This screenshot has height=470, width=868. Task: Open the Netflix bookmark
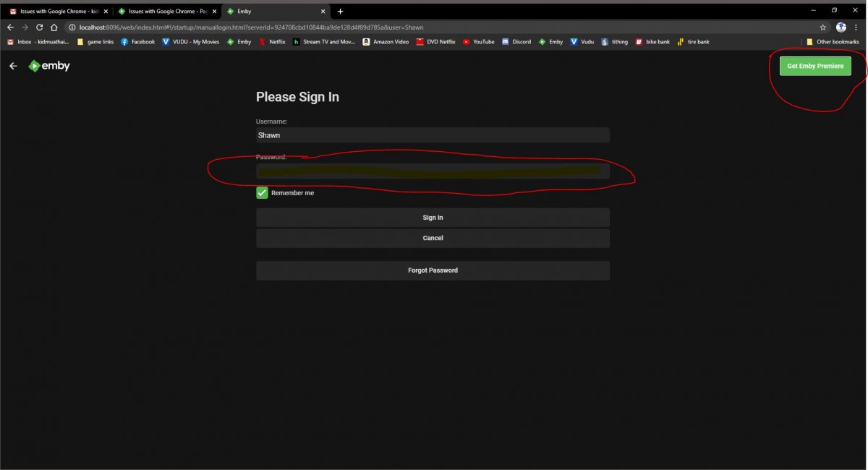click(x=272, y=42)
